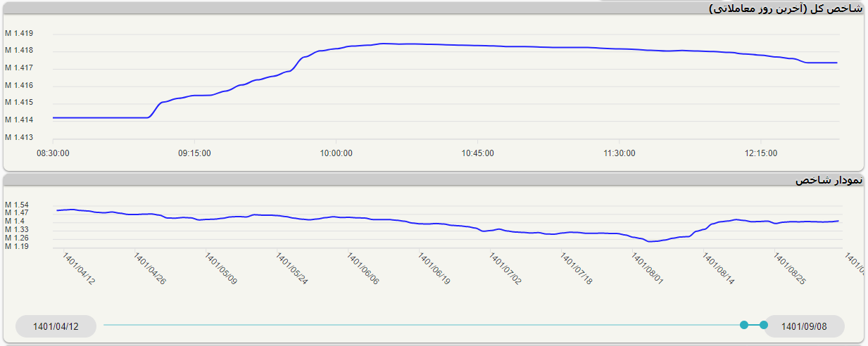Screen dimensions: 868x346
Task: Click the 1401/09/08 end date pill
Action: pyautogui.click(x=804, y=326)
